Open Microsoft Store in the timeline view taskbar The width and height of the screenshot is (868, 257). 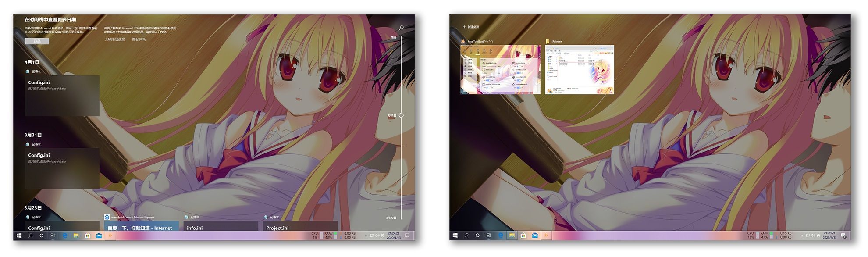tap(87, 236)
